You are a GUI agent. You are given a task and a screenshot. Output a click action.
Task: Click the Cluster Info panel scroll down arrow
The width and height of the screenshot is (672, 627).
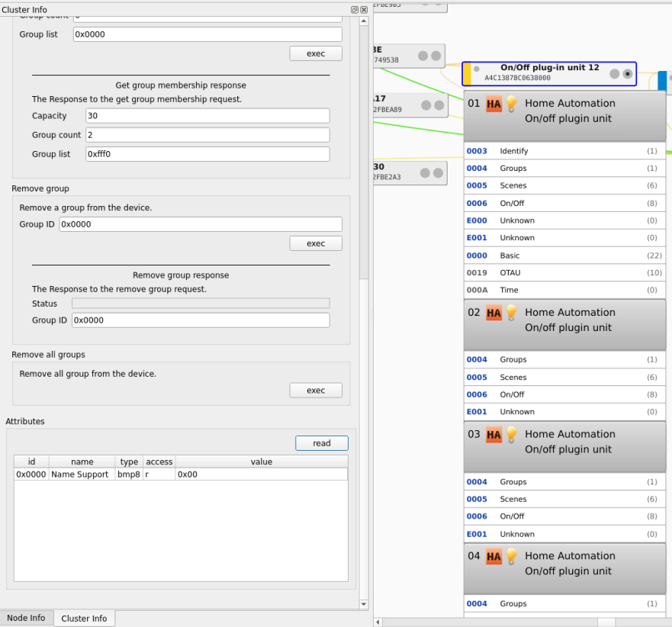[x=364, y=604]
